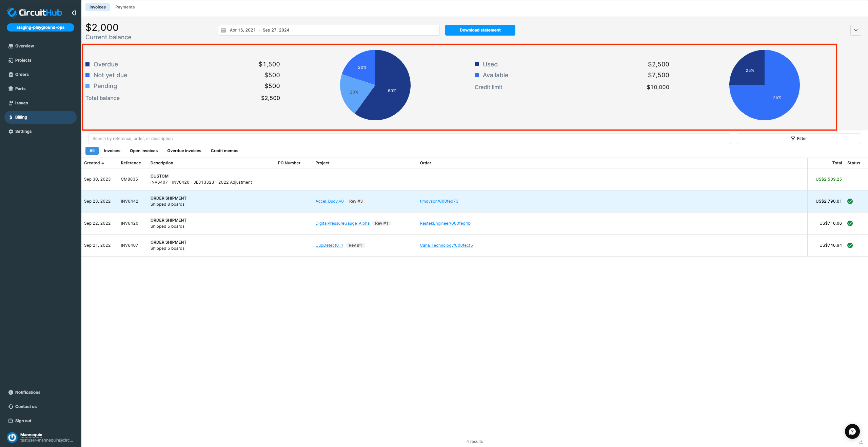
Task: Expand the statement download options
Action: click(856, 29)
